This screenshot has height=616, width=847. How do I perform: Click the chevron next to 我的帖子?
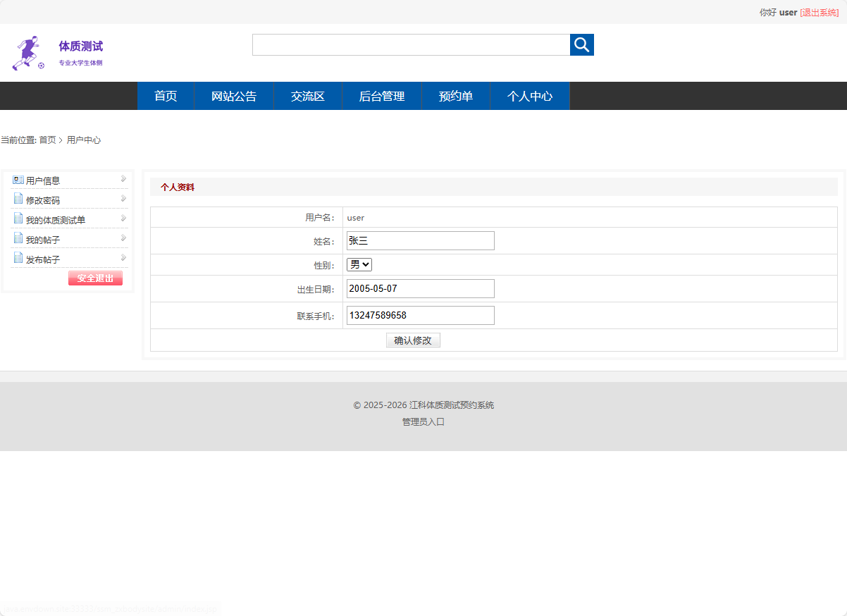tap(123, 238)
